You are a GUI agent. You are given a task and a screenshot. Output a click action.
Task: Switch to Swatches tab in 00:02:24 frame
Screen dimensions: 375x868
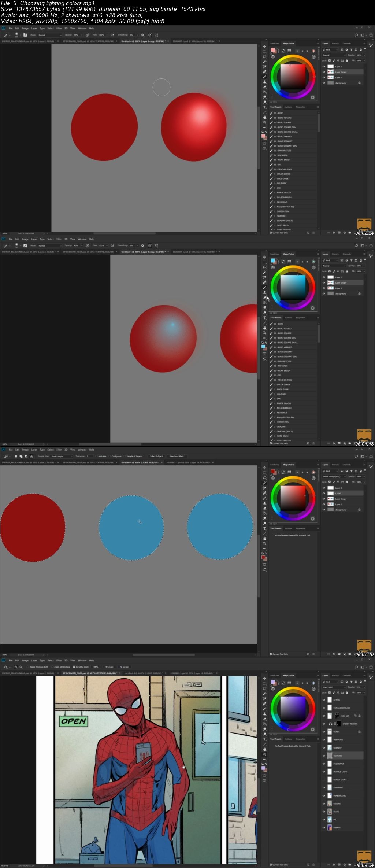tap(275, 43)
